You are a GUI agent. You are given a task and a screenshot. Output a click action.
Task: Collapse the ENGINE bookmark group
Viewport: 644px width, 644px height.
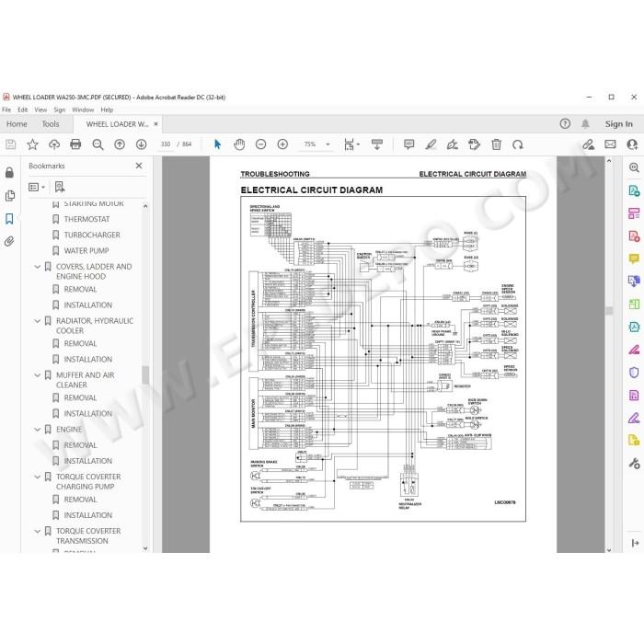click(x=38, y=430)
